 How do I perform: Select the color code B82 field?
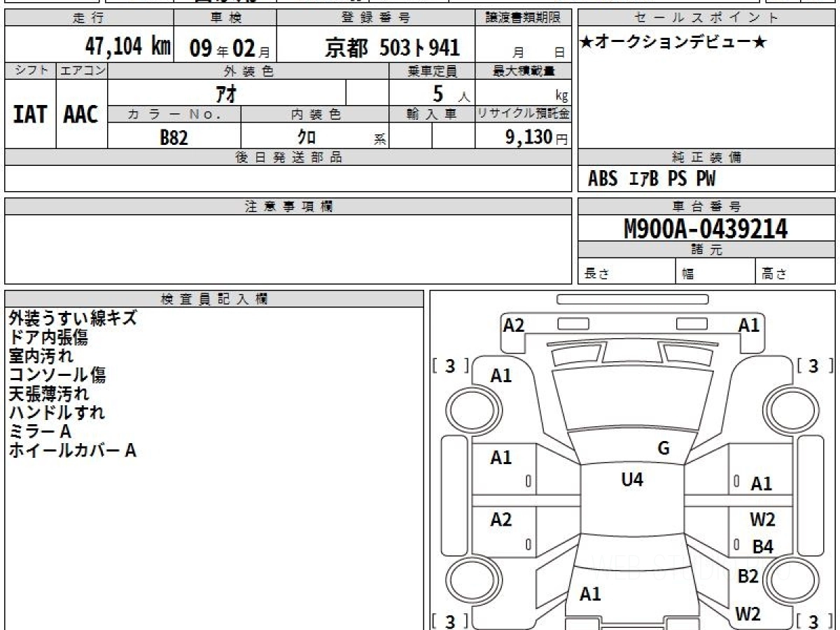tap(174, 137)
